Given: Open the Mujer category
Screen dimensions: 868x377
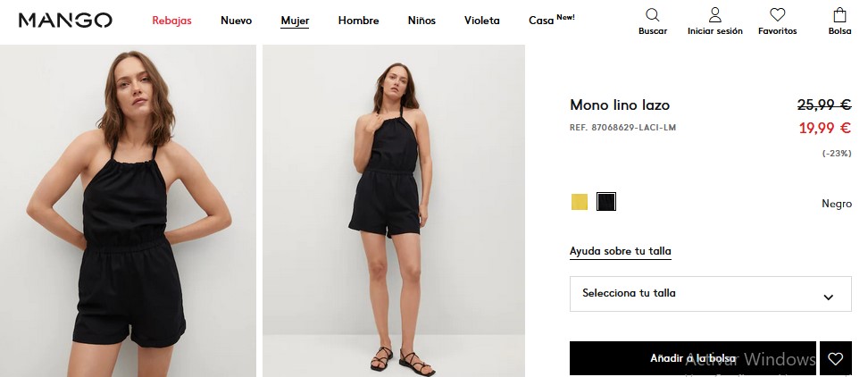Looking at the screenshot, I should [295, 21].
